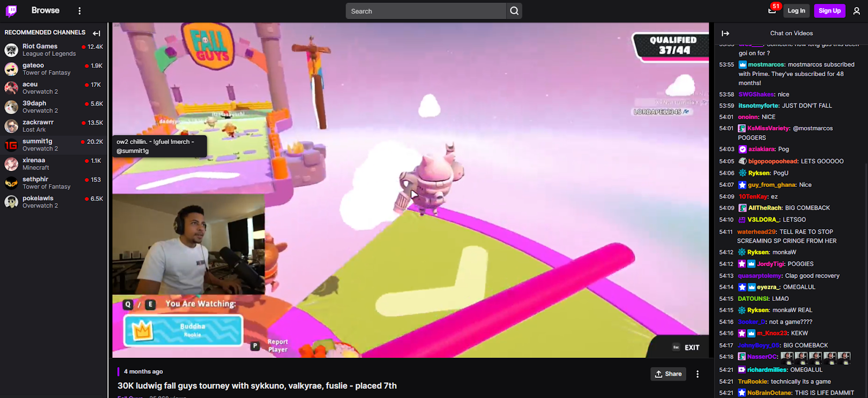The height and width of the screenshot is (398, 868).
Task: Click pokelawls avatar icon
Action: click(11, 202)
